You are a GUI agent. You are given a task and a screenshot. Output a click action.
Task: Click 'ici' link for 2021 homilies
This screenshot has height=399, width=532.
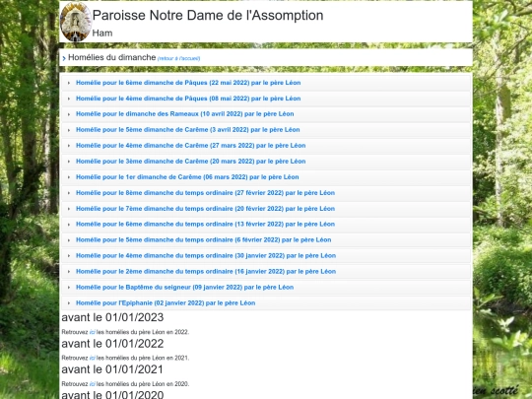coord(92,358)
